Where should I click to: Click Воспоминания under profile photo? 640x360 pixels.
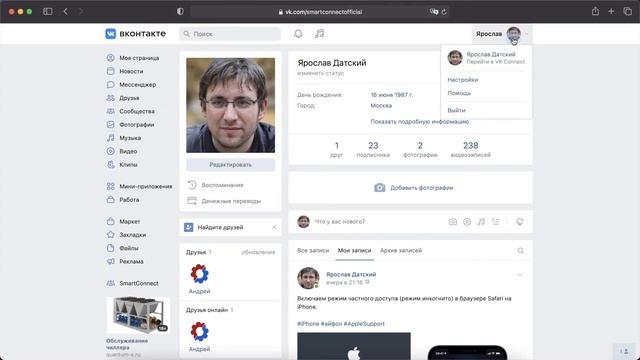point(222,185)
